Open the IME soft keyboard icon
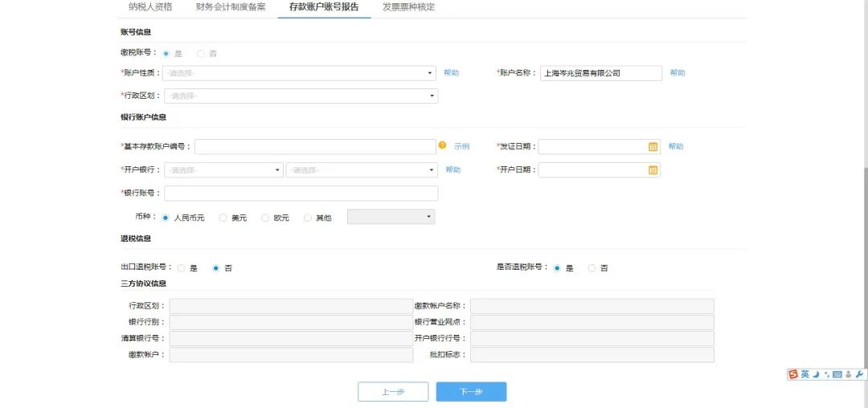 point(837,374)
